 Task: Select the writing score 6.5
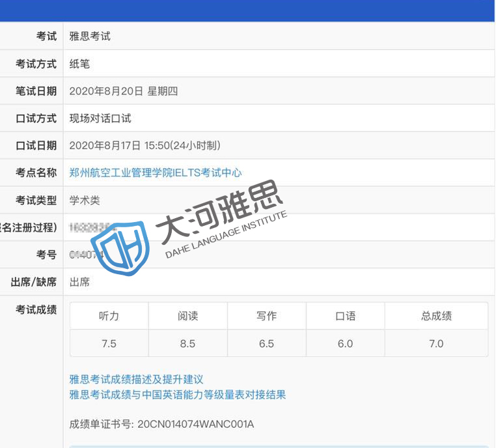click(267, 343)
